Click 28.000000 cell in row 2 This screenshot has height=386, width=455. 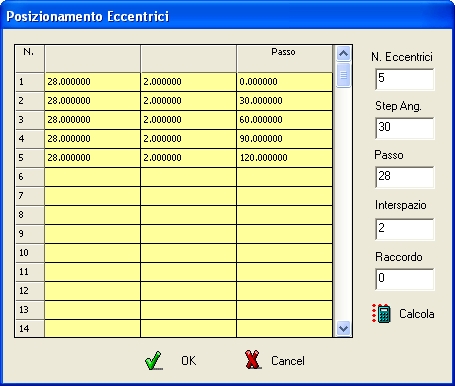(92, 101)
